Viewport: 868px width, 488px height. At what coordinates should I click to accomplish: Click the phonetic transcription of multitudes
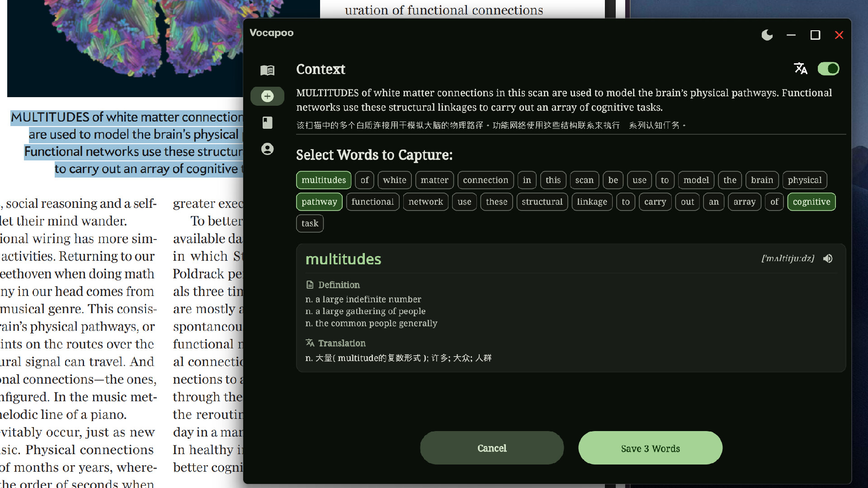pos(788,258)
